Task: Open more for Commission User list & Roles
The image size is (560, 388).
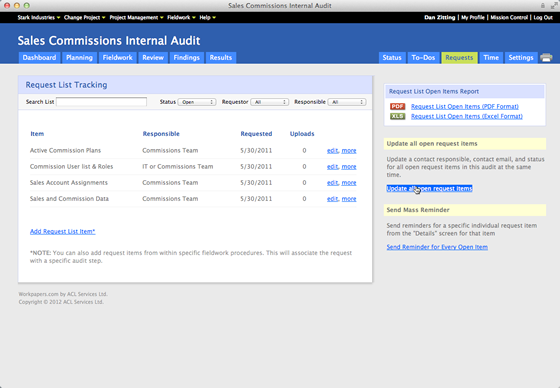Action: [x=349, y=167]
